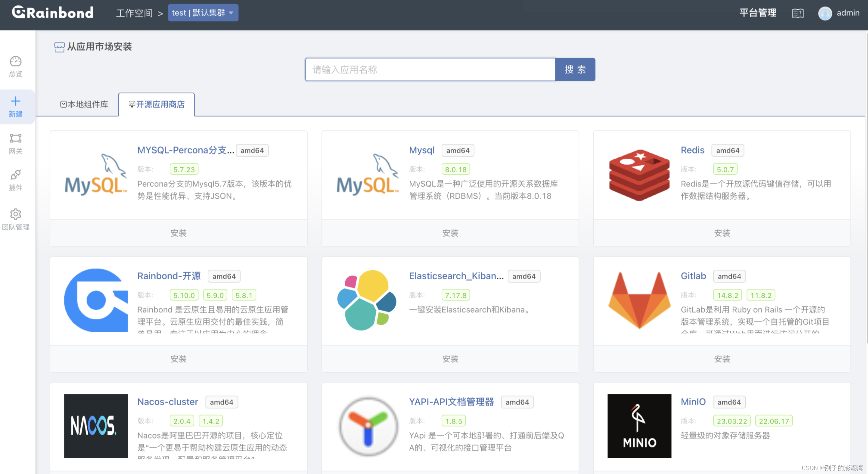Image resolution: width=868 pixels, height=474 pixels.
Task: Open the 插件 plugin icon
Action: click(15, 175)
